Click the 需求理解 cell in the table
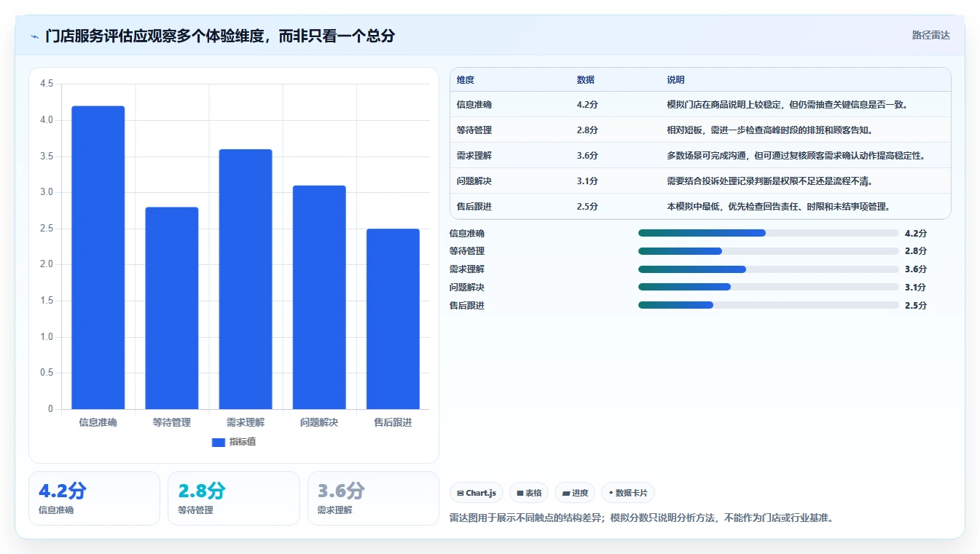 [x=474, y=155]
